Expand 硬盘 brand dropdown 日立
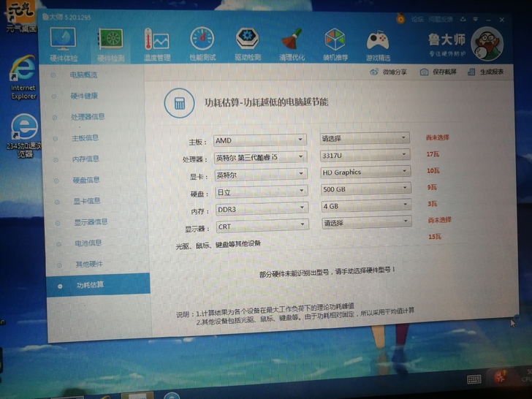 (x=262, y=192)
